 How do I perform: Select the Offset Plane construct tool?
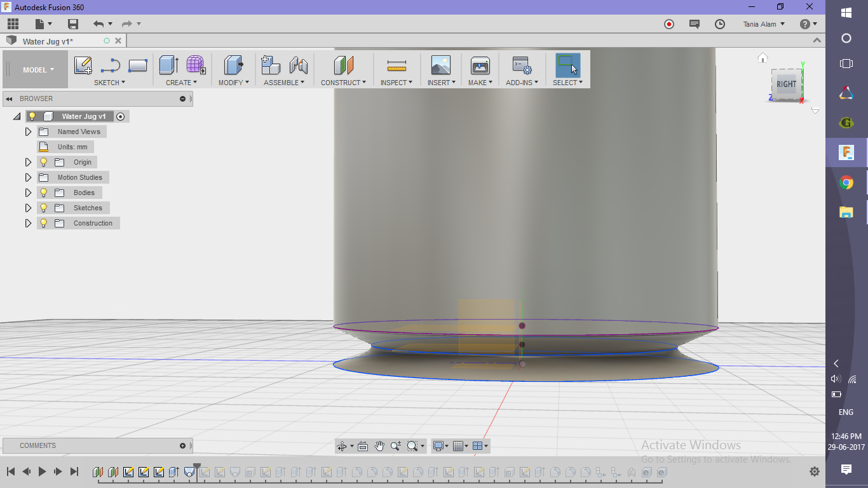pyautogui.click(x=343, y=65)
